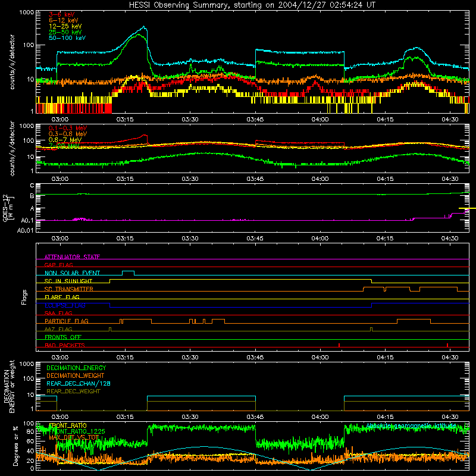The image size is (476, 476).
Task: Click the 0.3-0.8 MeV legend label
Action: coord(67,134)
